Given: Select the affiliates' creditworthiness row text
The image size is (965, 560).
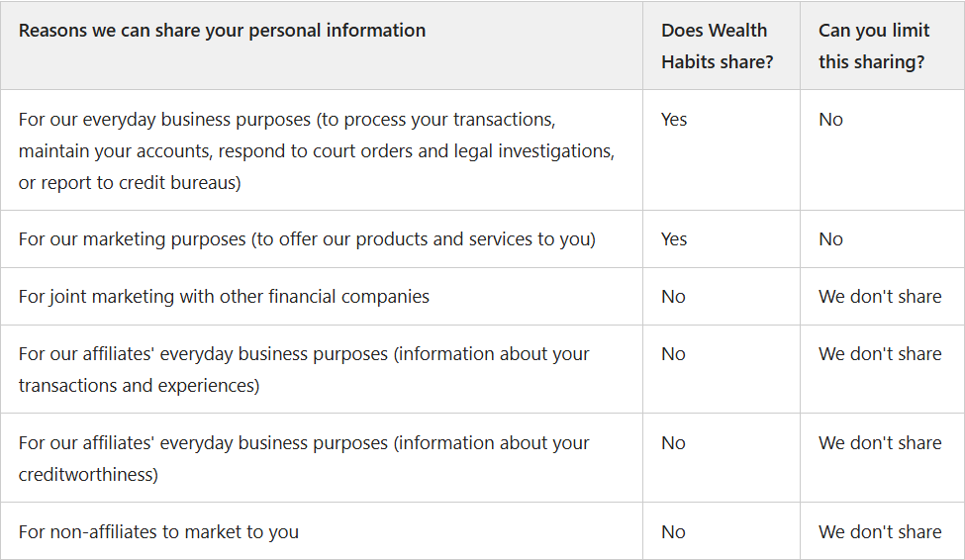Looking at the screenshot, I should [x=304, y=458].
